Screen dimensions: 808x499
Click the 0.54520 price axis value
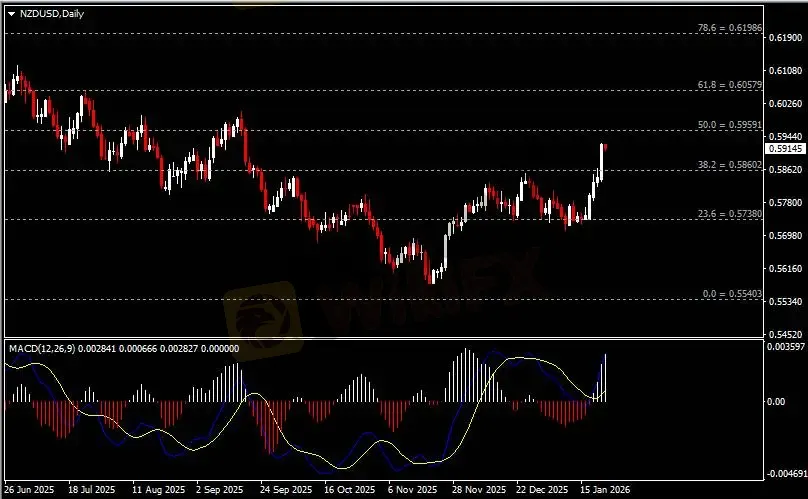coord(785,335)
